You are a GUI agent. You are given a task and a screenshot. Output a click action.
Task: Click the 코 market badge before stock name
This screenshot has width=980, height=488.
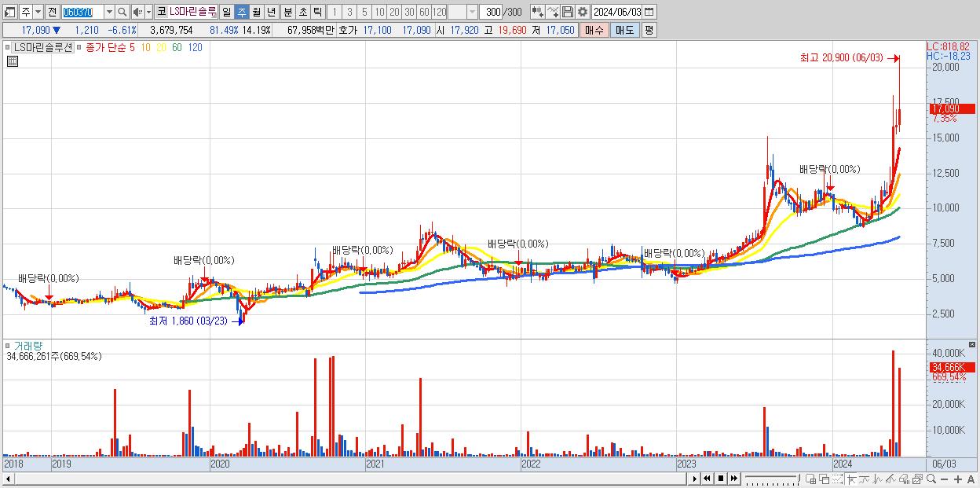(x=161, y=12)
